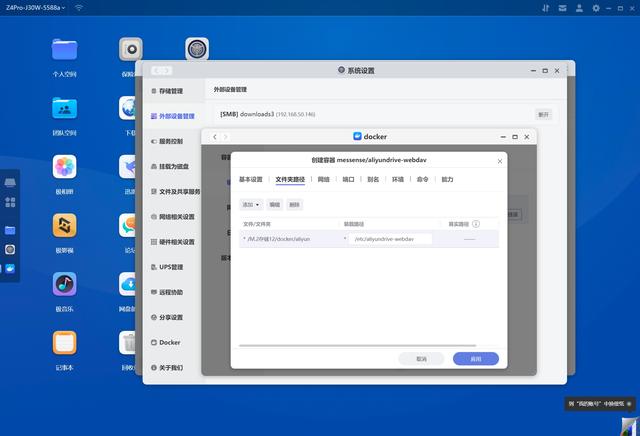Select 外部设备管理 in settings sidebar
Screen dimensions: 640x436
[x=172, y=116]
